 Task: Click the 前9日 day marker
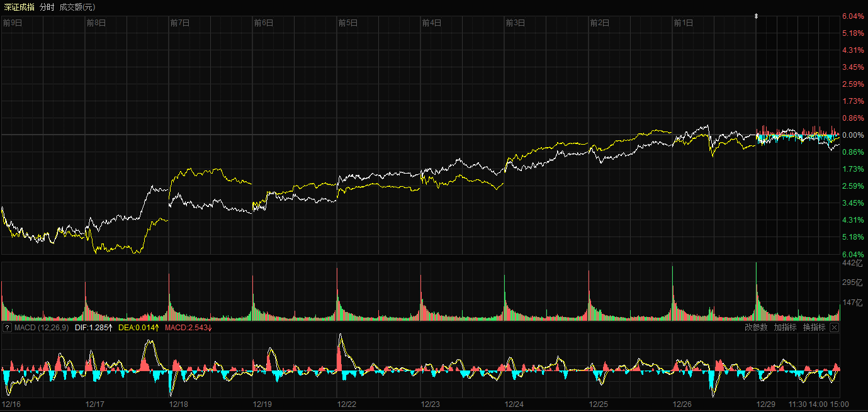click(13, 23)
